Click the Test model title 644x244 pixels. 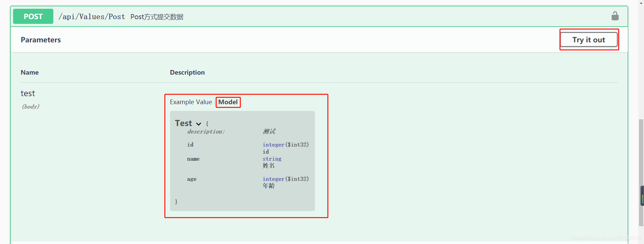point(183,123)
